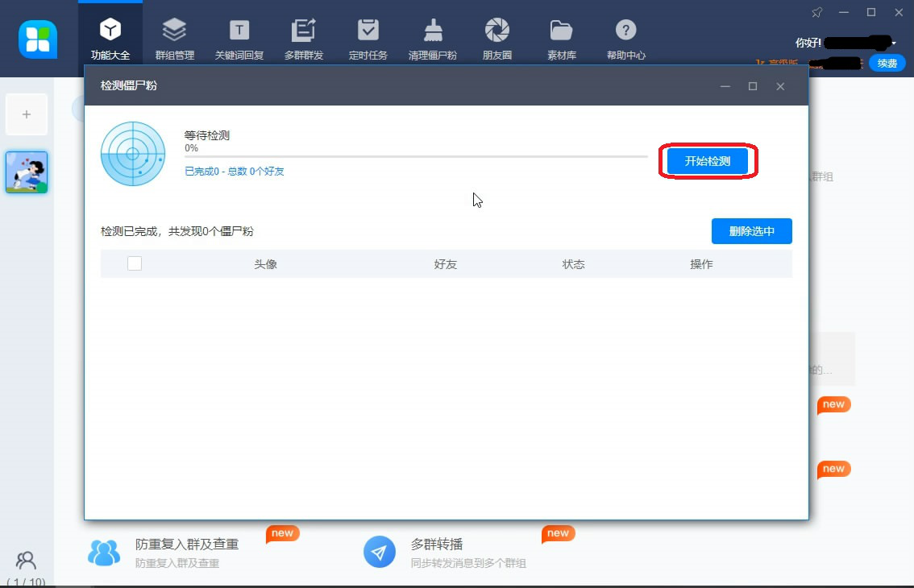
Task: Open 多群群发 feature
Action: (304, 39)
